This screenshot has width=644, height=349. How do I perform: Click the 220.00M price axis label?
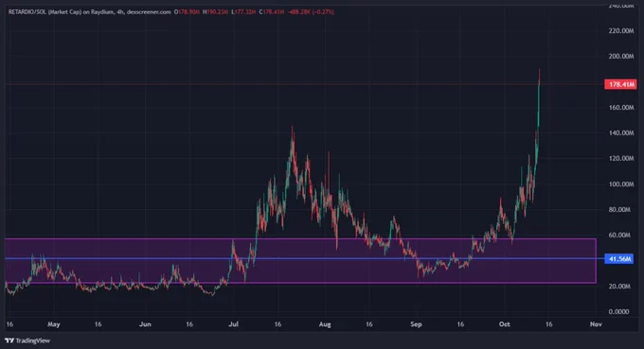[621, 31]
